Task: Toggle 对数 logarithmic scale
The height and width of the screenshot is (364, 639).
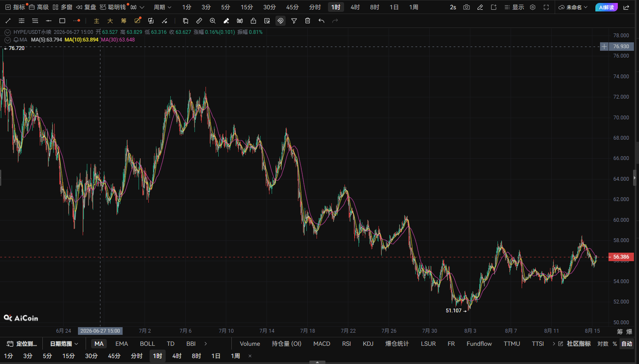Action: click(x=603, y=344)
